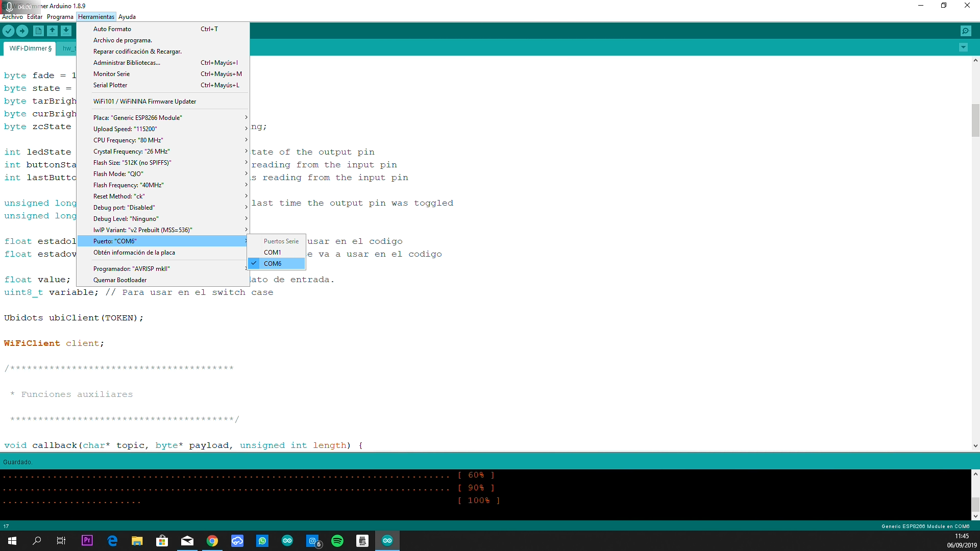Open Monitor Serie from the menu
The height and width of the screenshot is (551, 980).
[163, 74]
